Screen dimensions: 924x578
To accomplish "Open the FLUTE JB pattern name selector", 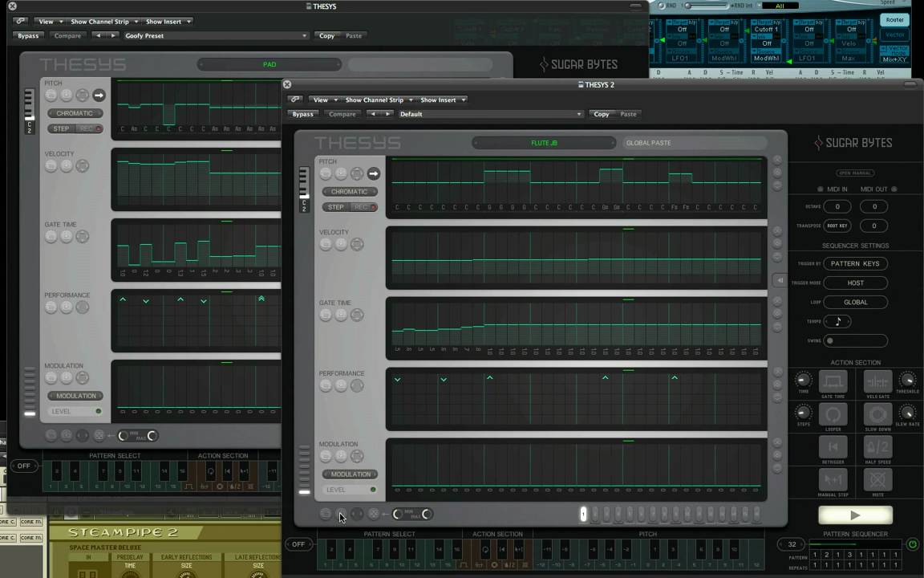I will coord(544,143).
